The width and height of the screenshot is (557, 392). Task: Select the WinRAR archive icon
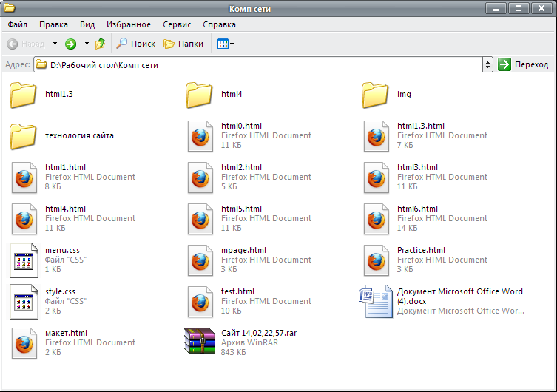pyautogui.click(x=200, y=341)
